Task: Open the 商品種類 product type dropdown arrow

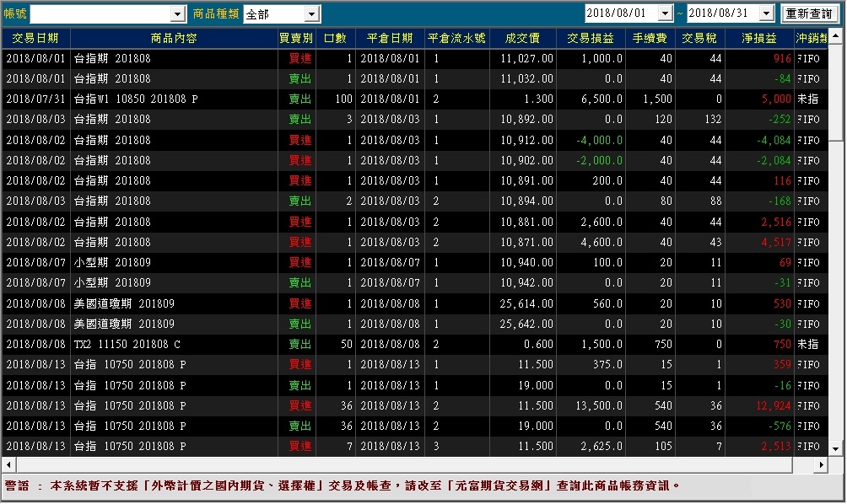Action: coord(311,14)
